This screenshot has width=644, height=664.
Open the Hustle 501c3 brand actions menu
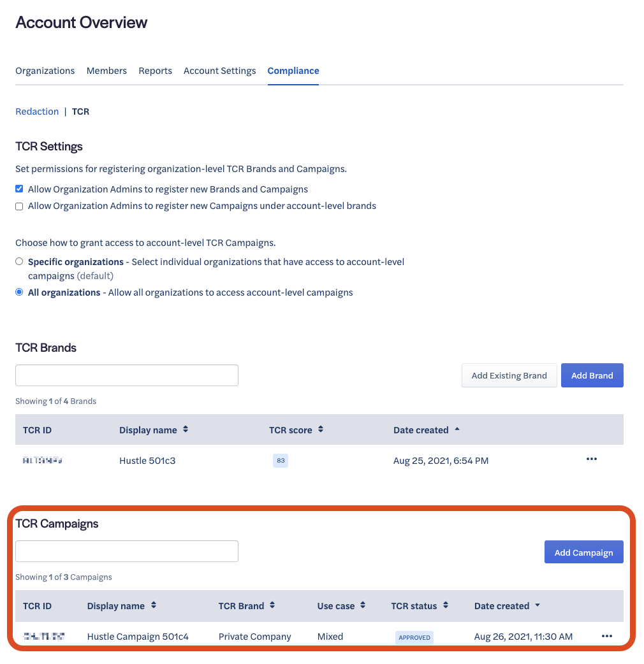point(591,459)
